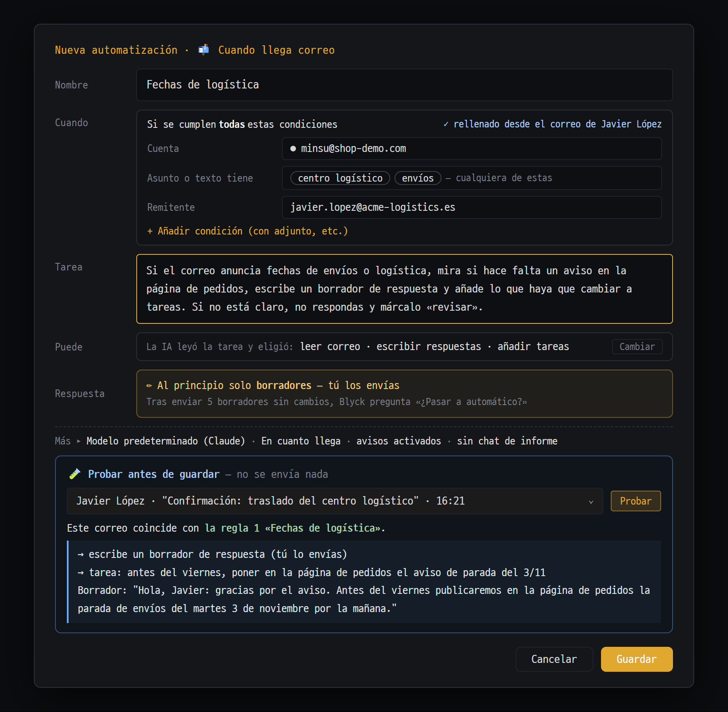Viewport: 728px width, 712px height.
Task: Click the 'Nueva automatización' heading
Action: (116, 50)
